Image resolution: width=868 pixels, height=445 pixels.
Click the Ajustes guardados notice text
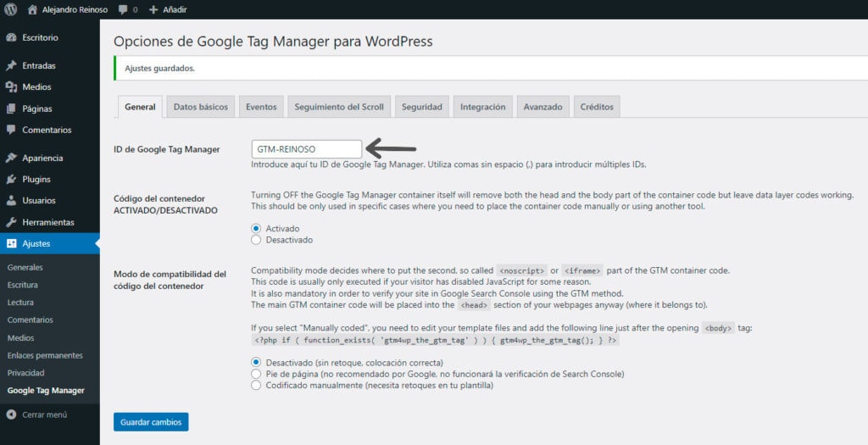pos(159,69)
